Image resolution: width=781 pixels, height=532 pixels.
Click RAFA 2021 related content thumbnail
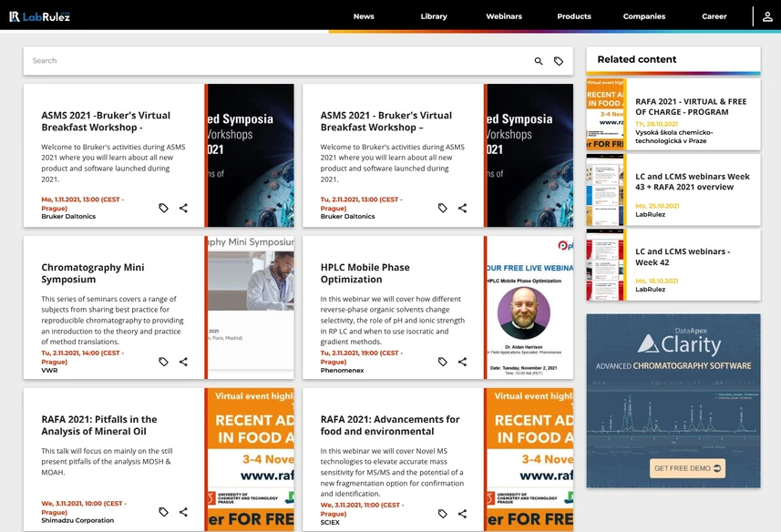[x=605, y=114]
